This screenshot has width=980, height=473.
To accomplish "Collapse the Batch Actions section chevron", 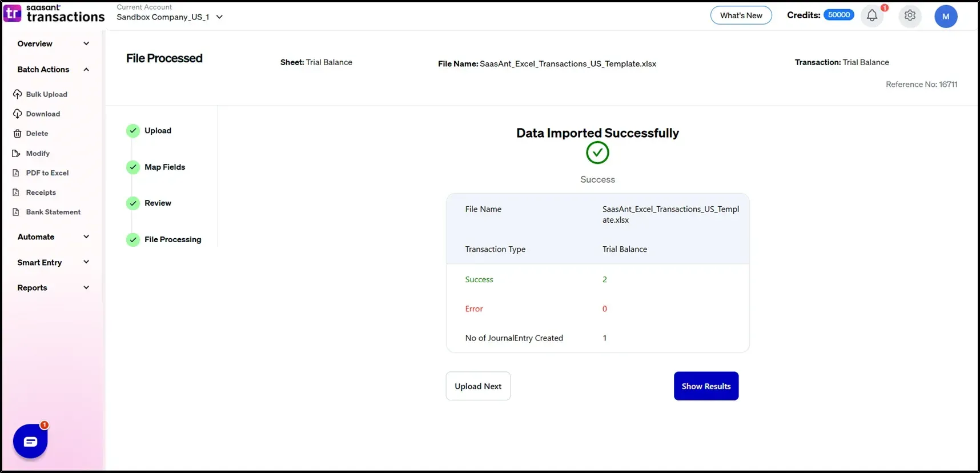I will coord(86,70).
